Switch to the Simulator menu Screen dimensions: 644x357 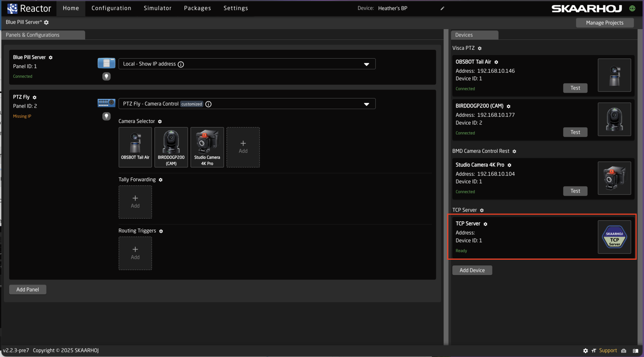pyautogui.click(x=158, y=8)
